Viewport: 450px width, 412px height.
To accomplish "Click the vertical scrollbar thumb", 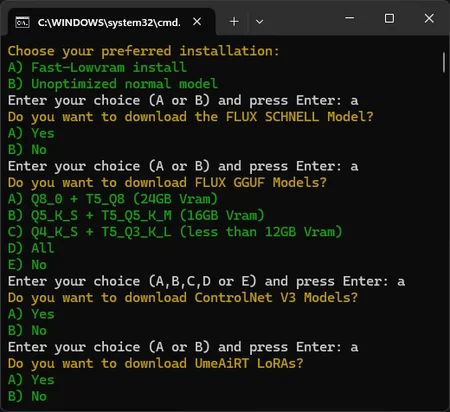I will tap(444, 62).
